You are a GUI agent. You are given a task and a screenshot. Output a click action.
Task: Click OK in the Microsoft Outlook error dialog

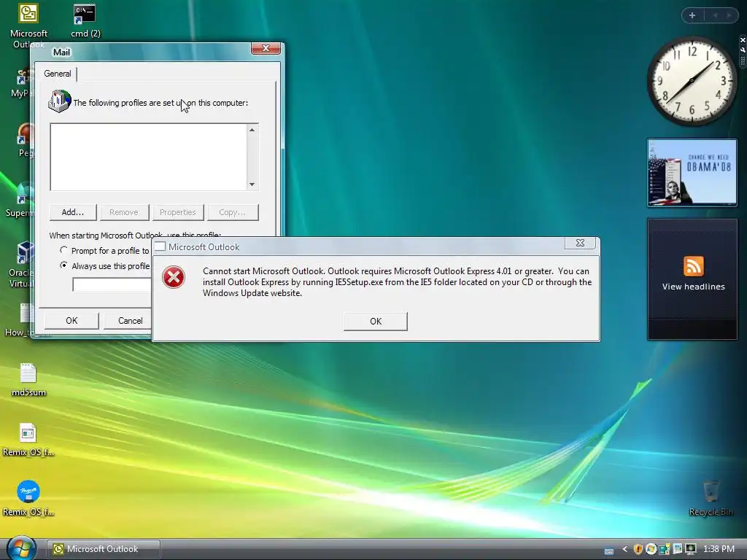[x=376, y=322]
